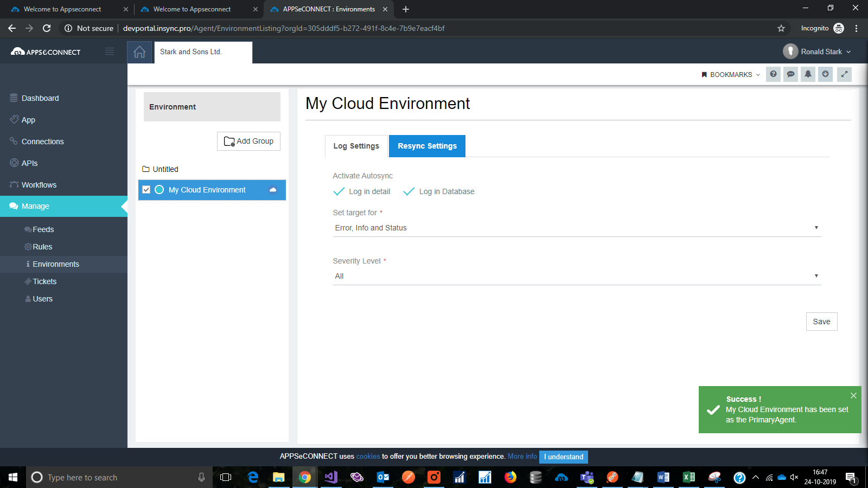Viewport: 868px width, 488px height.
Task: Toggle fullscreen expand icon
Action: (845, 74)
